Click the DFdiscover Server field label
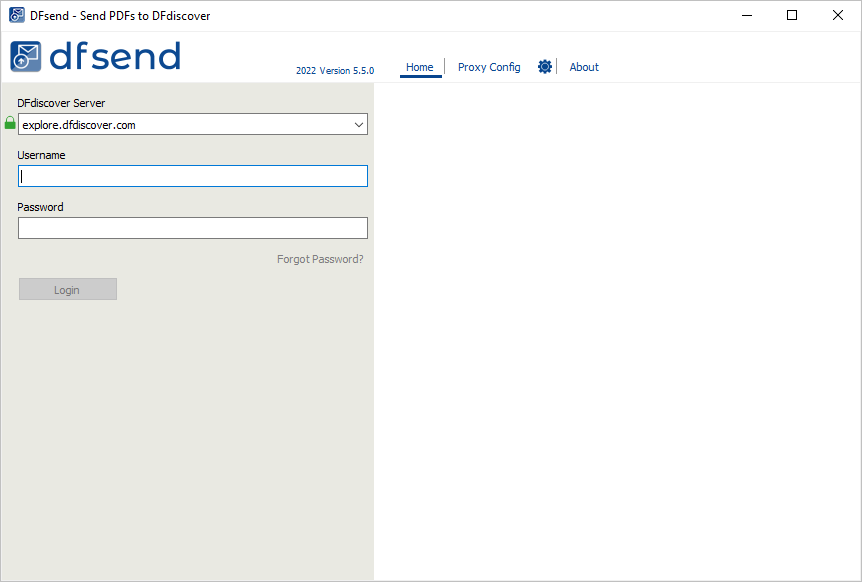The image size is (862, 582). (61, 103)
